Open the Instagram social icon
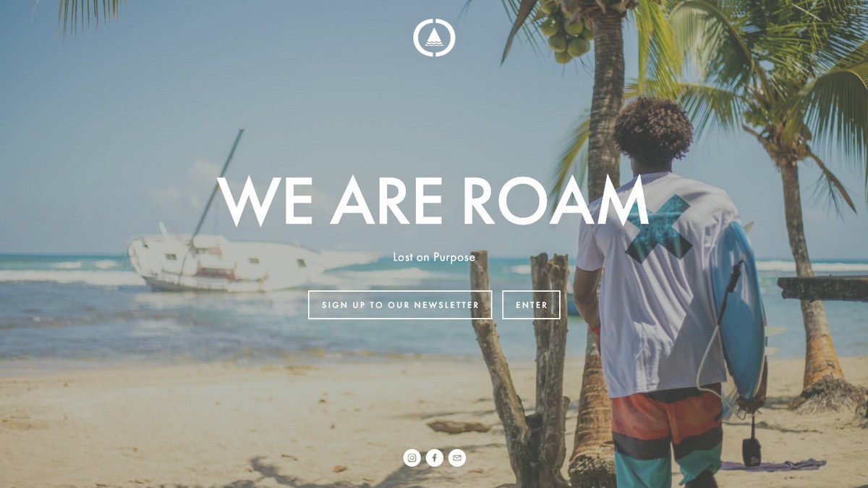This screenshot has width=868, height=488. pyautogui.click(x=412, y=458)
